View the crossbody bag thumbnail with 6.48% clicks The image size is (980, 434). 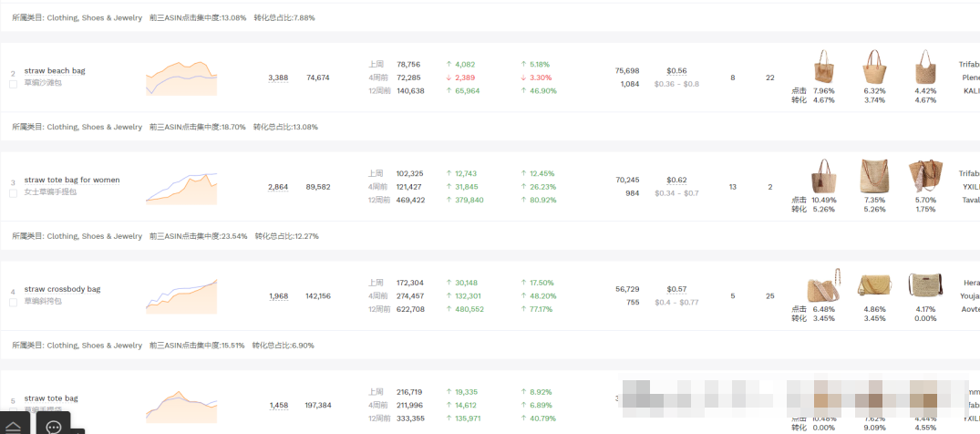pos(824,285)
